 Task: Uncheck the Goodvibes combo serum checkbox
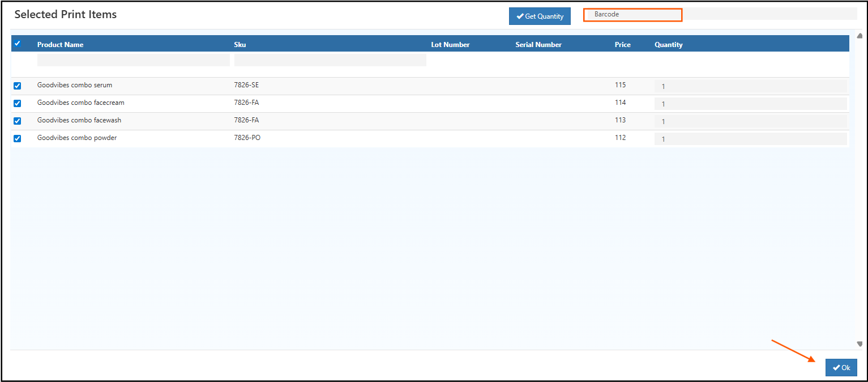[17, 86]
